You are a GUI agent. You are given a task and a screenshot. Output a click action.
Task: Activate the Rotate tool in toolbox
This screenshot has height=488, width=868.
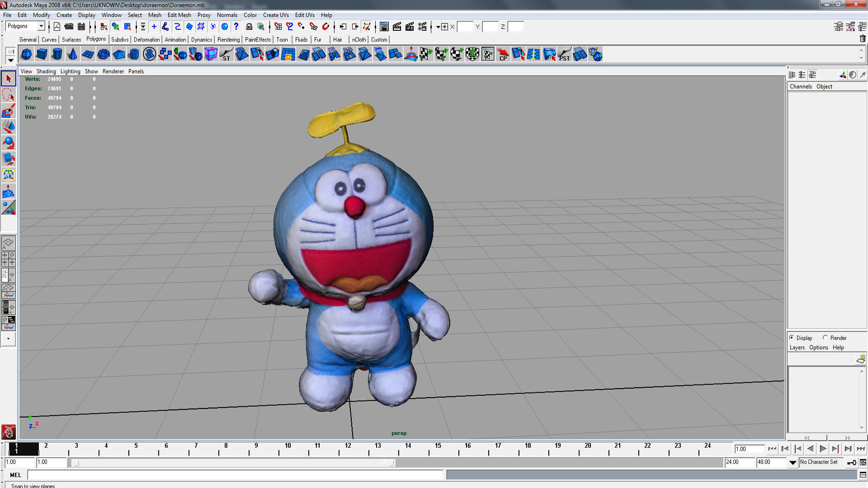point(9,143)
